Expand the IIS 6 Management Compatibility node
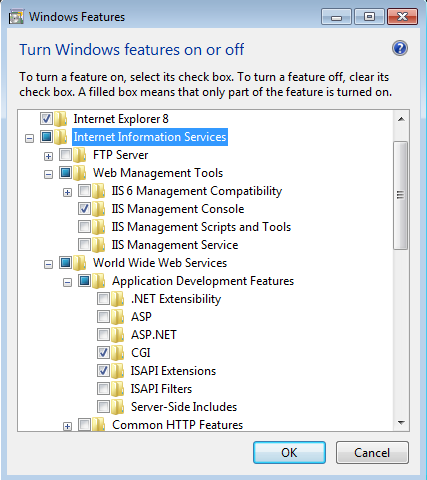The image size is (427, 480). [x=67, y=192]
